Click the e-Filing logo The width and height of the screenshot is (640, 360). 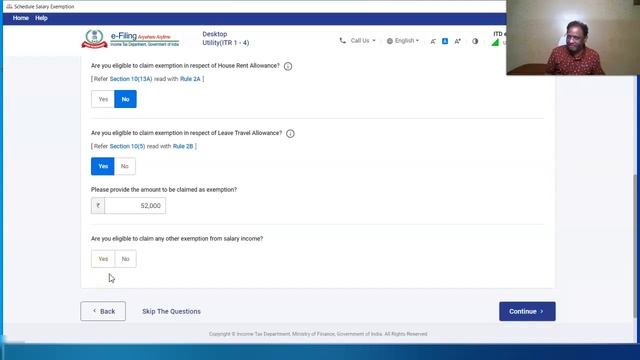[130, 39]
